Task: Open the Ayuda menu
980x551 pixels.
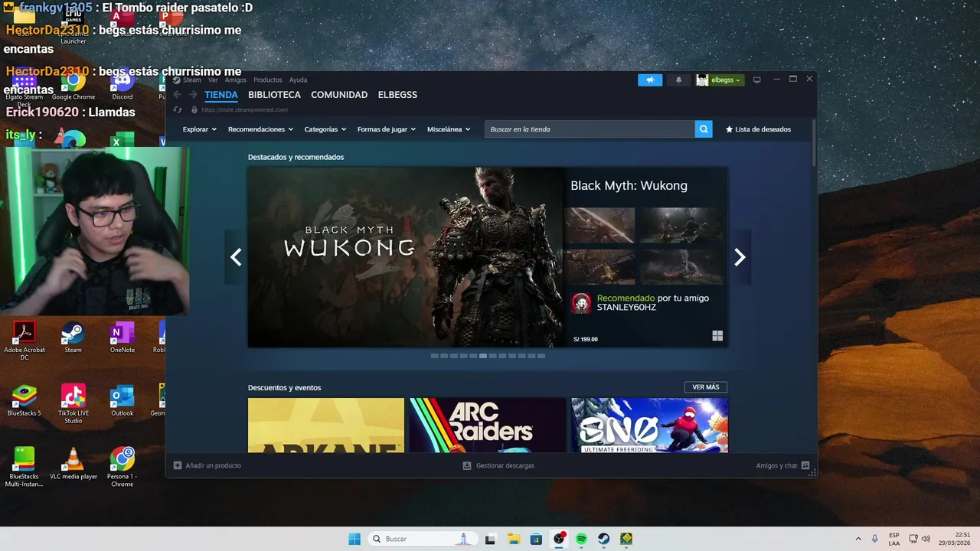Action: click(298, 80)
